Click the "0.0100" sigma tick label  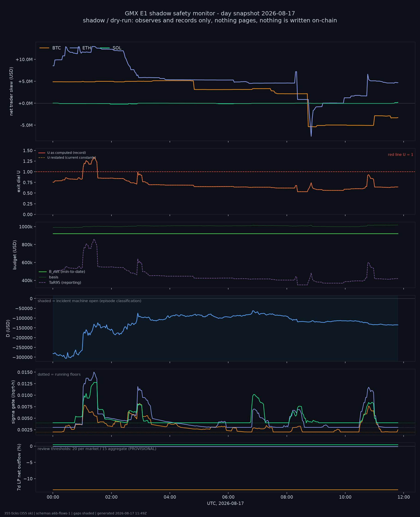click(25, 395)
